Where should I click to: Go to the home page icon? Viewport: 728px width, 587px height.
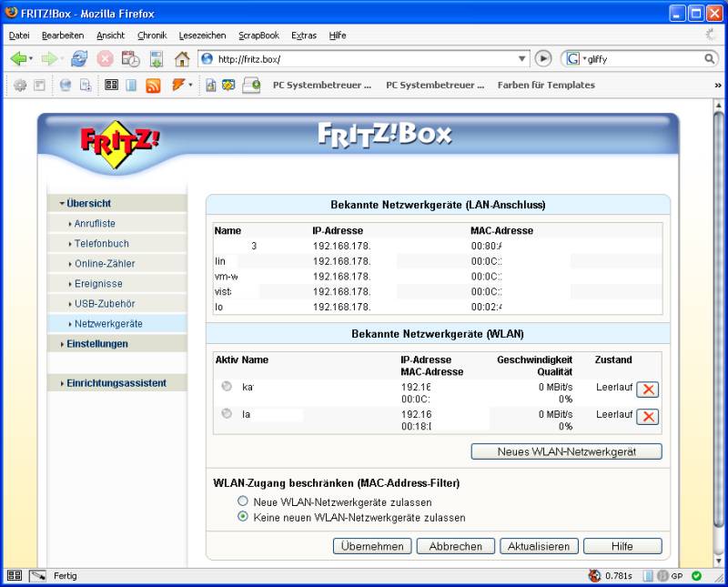(x=182, y=59)
